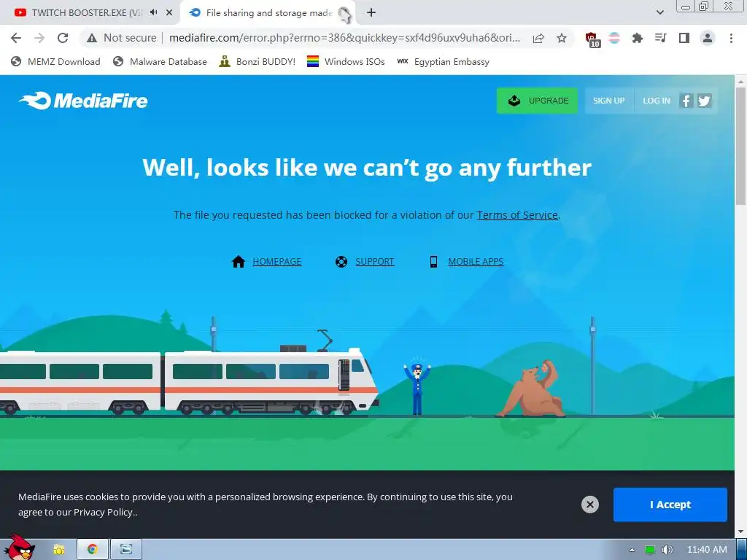Open the Terms of Service link
This screenshot has width=747, height=560.
(517, 215)
